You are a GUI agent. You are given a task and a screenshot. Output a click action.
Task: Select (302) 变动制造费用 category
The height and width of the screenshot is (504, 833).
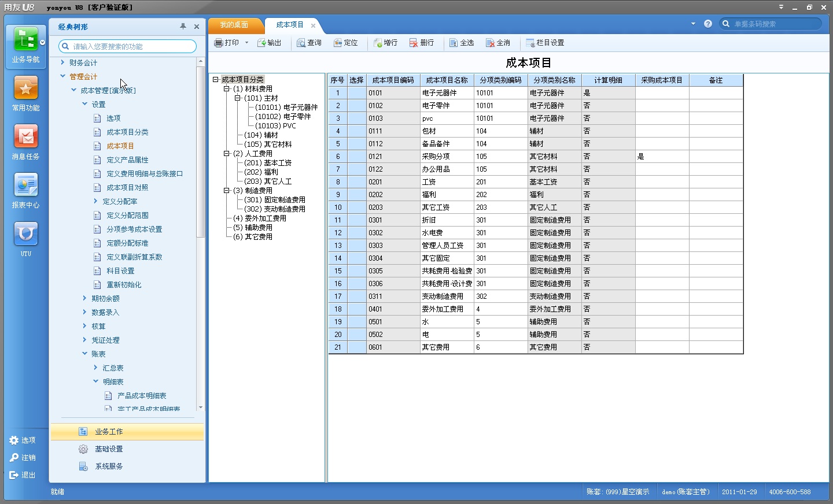tap(275, 209)
